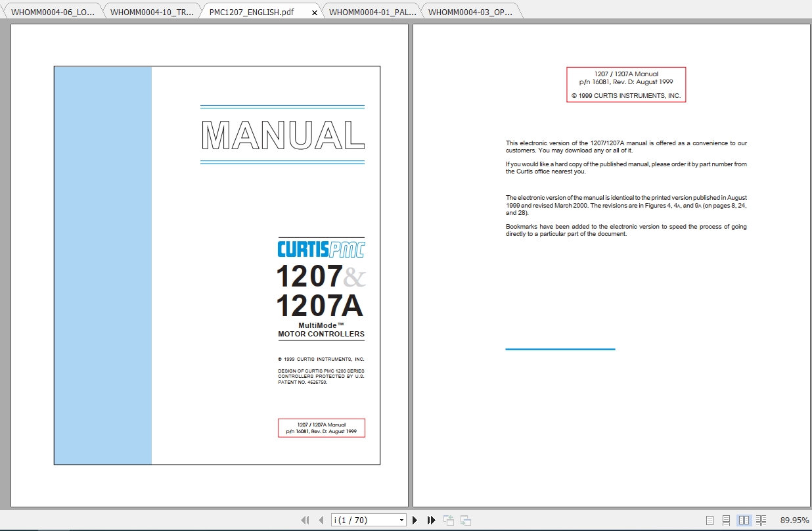Click the next view icon

[x=465, y=520]
